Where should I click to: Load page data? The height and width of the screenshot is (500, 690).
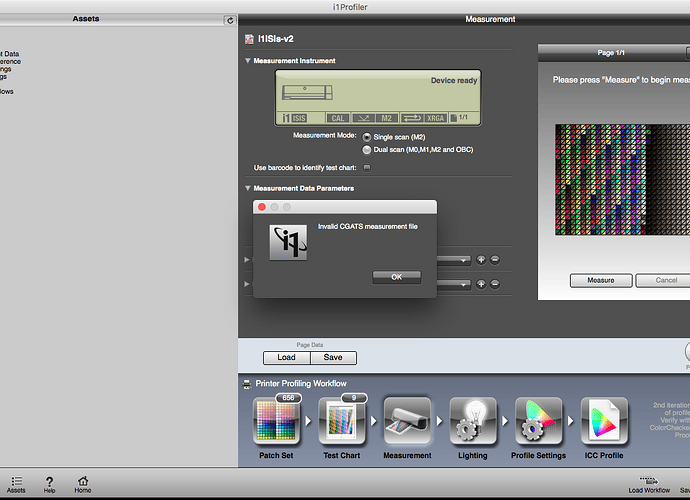pos(286,357)
